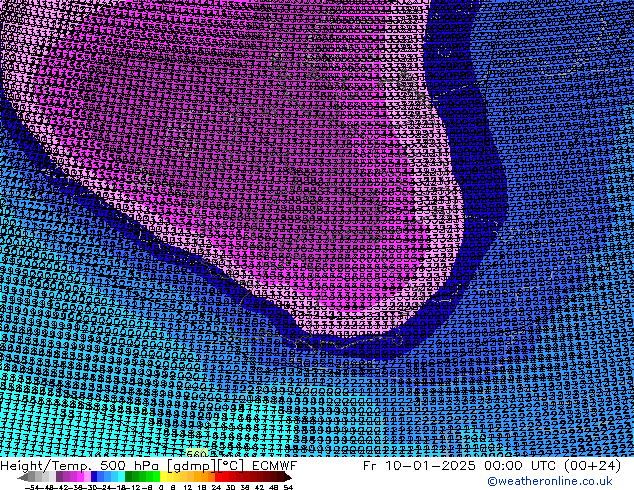634x490 pixels.
Task: Click the dark maroon right arrow end of the color scale
Action: [x=288, y=476]
